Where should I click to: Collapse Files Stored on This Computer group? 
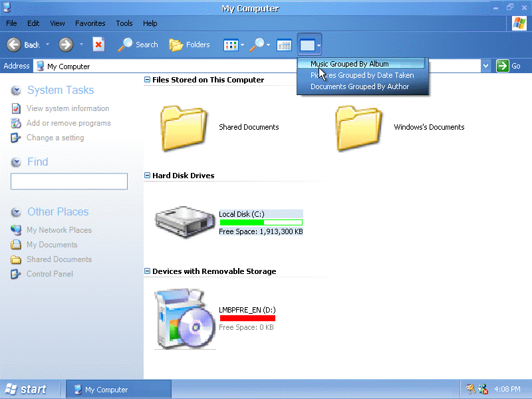147,79
